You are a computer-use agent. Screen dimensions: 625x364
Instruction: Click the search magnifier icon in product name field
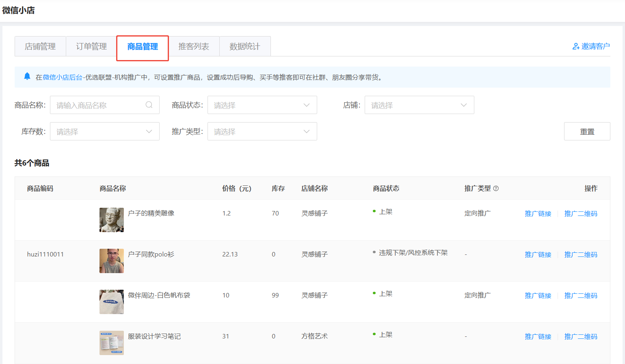click(149, 105)
